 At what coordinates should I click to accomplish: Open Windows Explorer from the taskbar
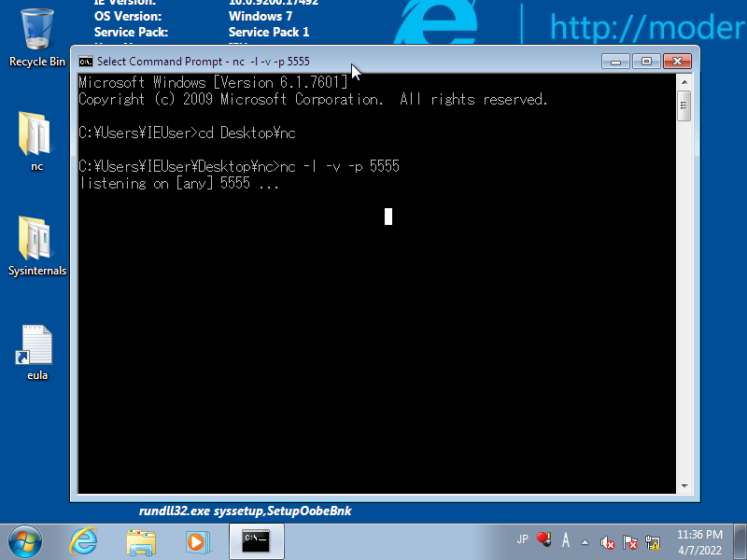(140, 541)
